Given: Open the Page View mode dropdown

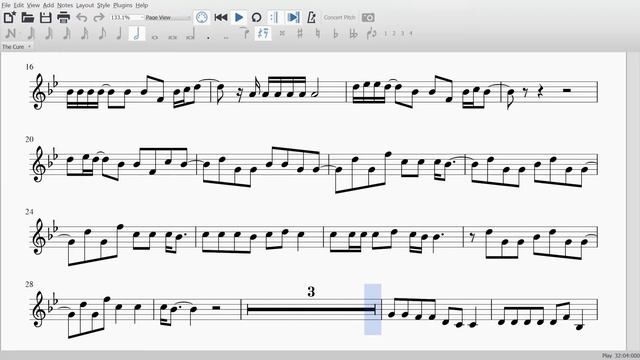Looking at the screenshot, I should coord(168,18).
